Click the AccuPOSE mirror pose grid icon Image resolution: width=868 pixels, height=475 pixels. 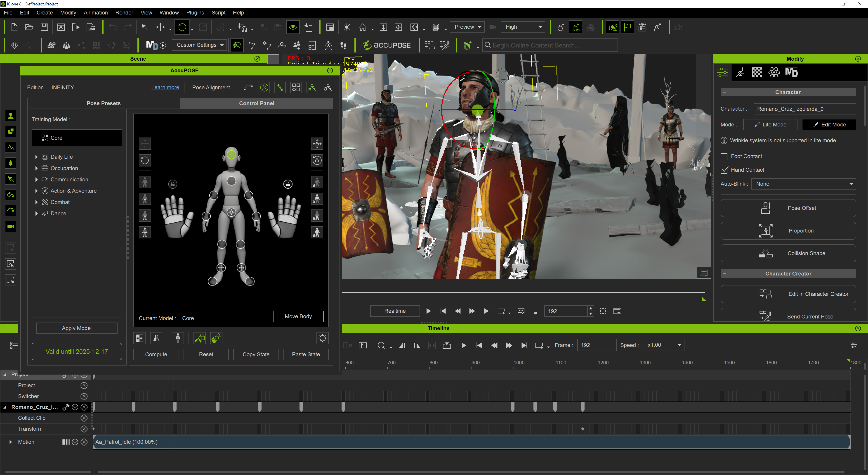coord(296,88)
